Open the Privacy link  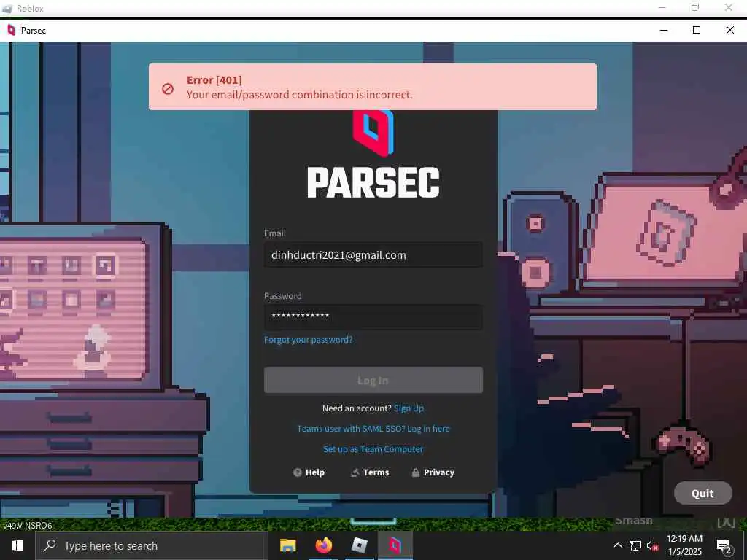(x=433, y=472)
